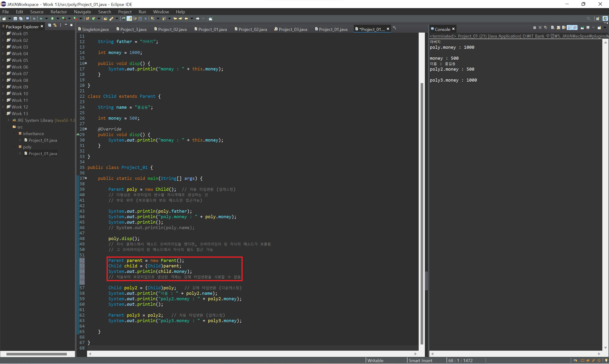
Task: Click Clear Console icon
Action: click(x=553, y=28)
